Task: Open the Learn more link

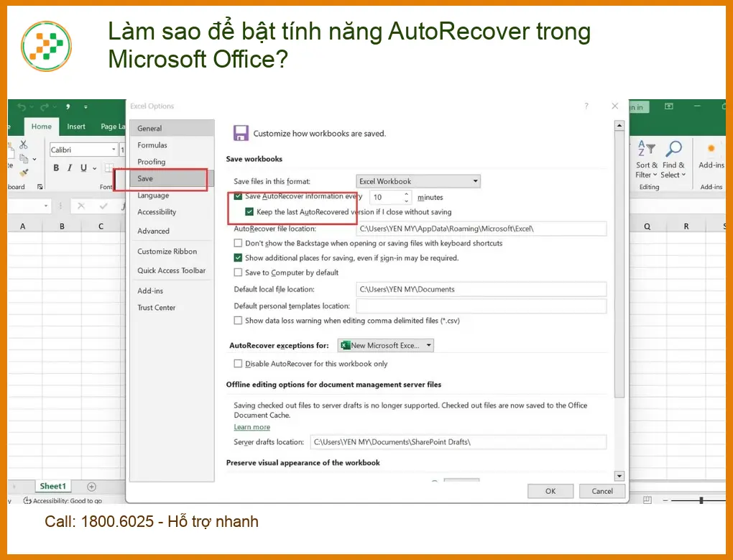Action: 252,427
